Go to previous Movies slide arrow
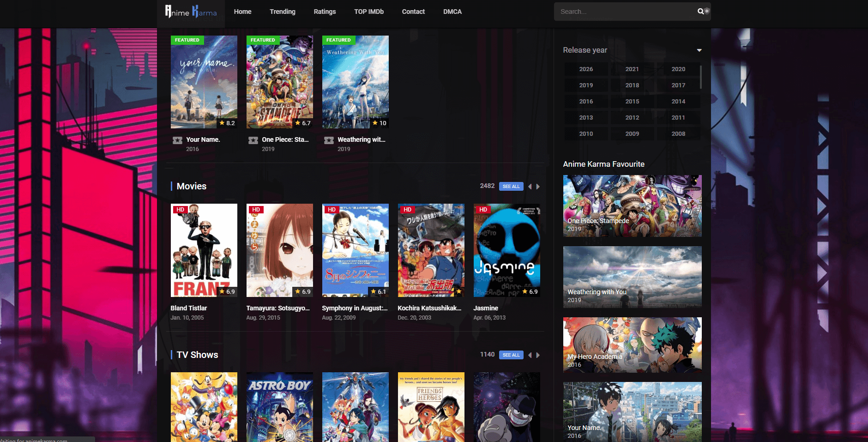This screenshot has height=442, width=868. 530,187
